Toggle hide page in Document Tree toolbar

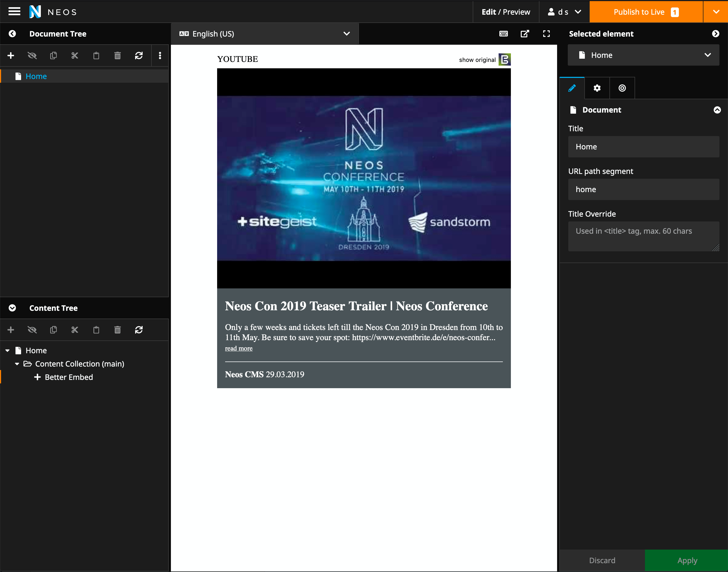point(32,55)
